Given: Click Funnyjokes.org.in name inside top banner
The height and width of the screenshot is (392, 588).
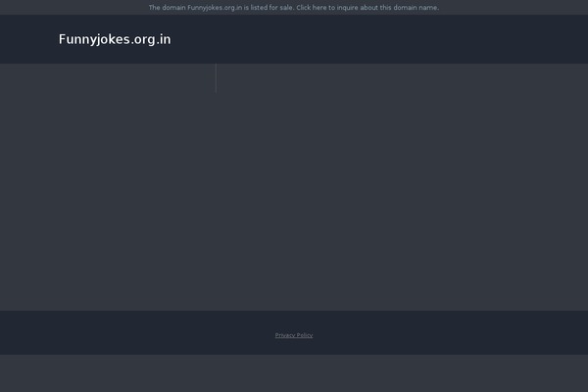Looking at the screenshot, I should click(x=215, y=8).
